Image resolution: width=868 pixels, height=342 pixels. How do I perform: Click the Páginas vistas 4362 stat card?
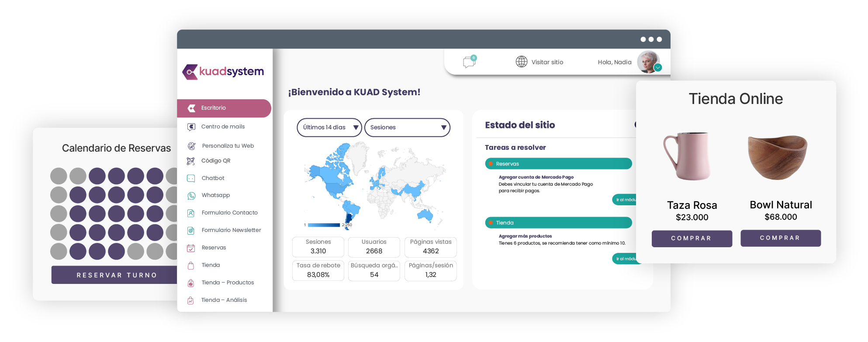pyautogui.click(x=431, y=247)
